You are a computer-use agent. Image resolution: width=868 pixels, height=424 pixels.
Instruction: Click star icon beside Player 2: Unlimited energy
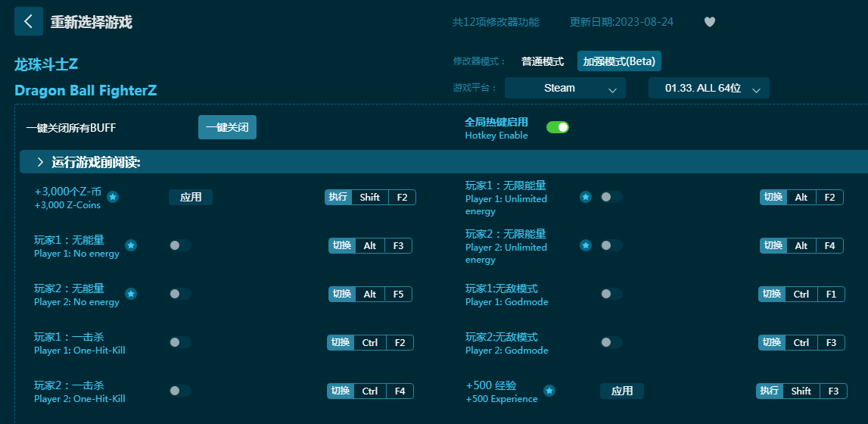[x=586, y=245]
